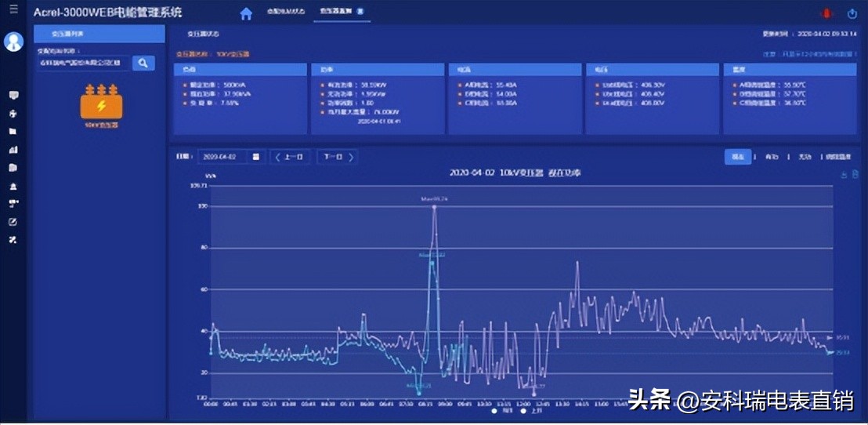Click the load card header
Screen dimensions: 868x425
tap(241, 70)
